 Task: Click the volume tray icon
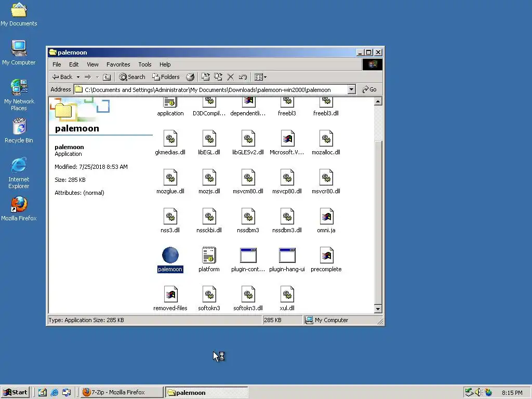[478, 392]
